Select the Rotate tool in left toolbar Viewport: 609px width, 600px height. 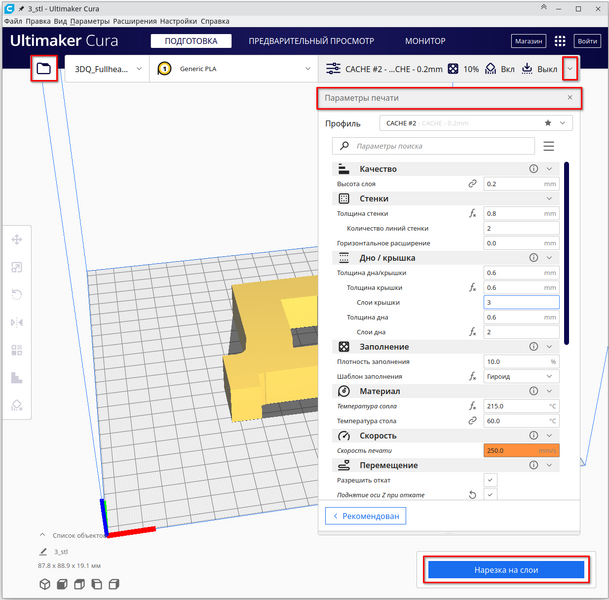(x=17, y=295)
